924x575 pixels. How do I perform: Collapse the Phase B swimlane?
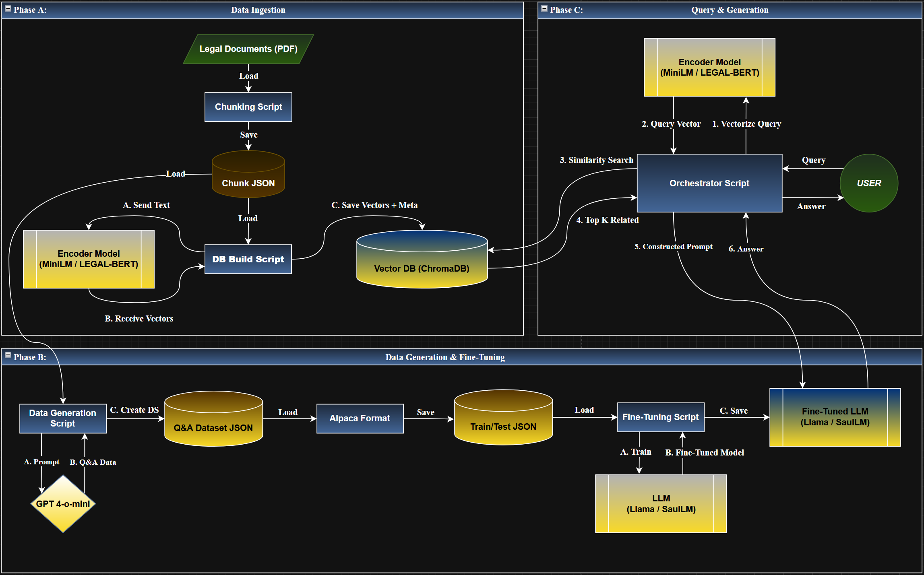[8, 355]
